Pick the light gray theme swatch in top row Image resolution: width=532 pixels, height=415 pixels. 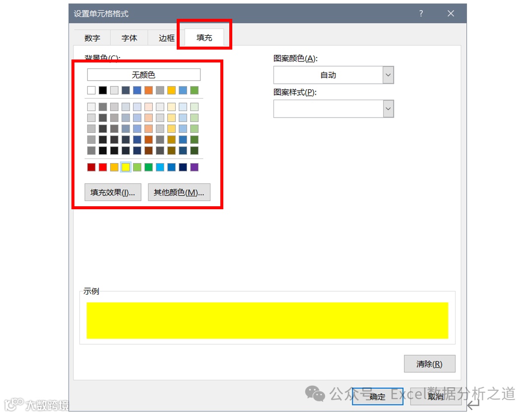point(114,90)
